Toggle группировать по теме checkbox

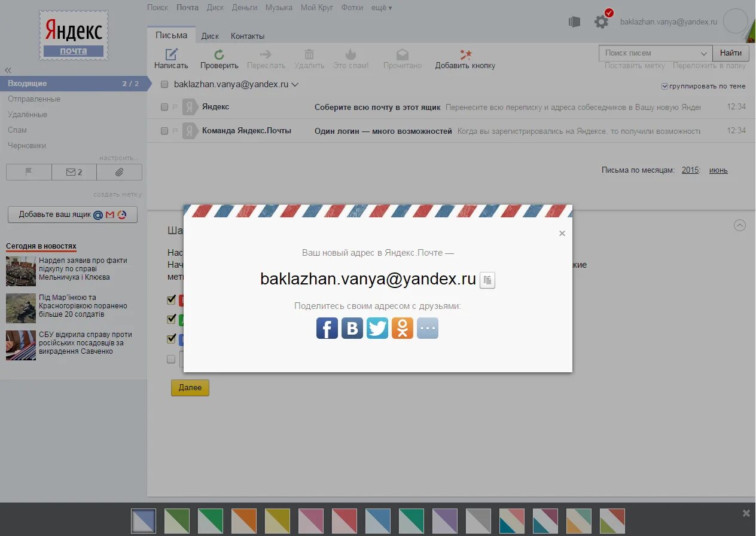click(x=664, y=86)
